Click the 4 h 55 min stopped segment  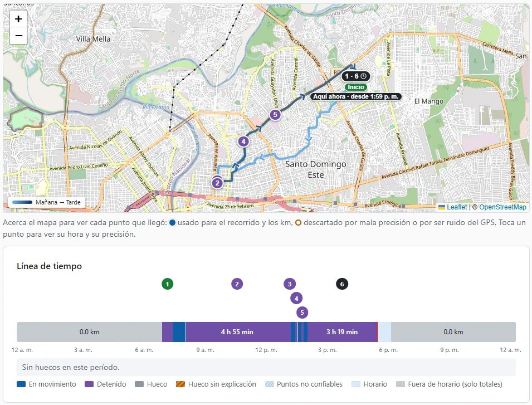238,331
